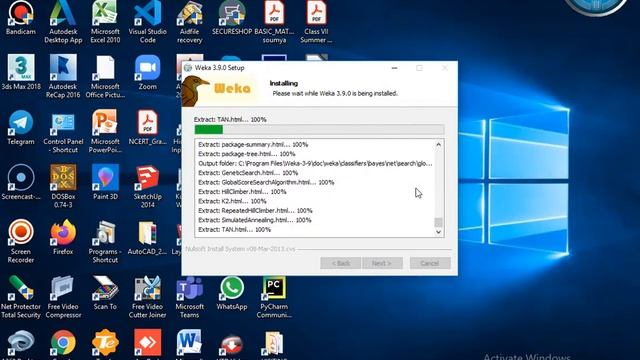
Task: Launch Visual Studio Code shortcut
Action: pyautogui.click(x=147, y=21)
